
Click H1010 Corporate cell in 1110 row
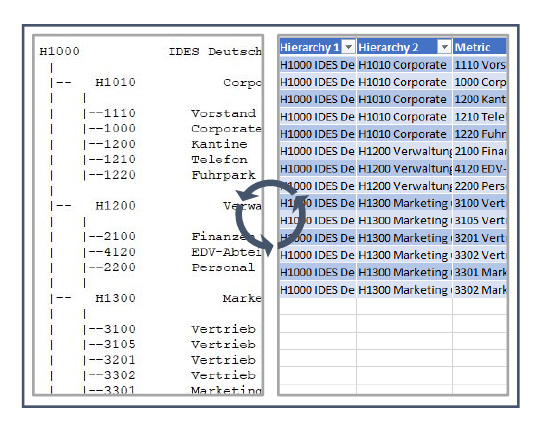click(x=404, y=65)
